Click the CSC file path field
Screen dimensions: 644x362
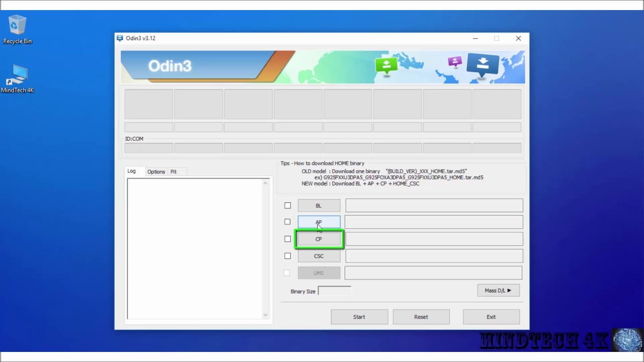pyautogui.click(x=434, y=256)
